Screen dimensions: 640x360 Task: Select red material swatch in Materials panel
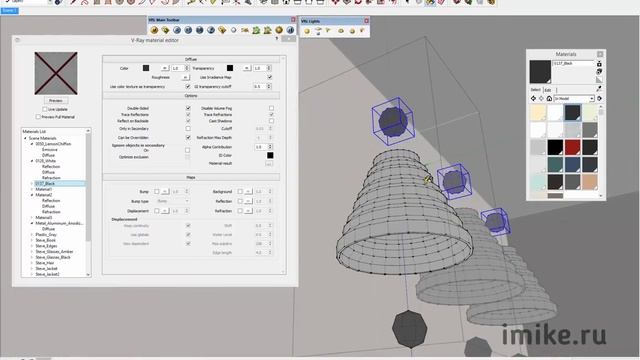(x=572, y=147)
